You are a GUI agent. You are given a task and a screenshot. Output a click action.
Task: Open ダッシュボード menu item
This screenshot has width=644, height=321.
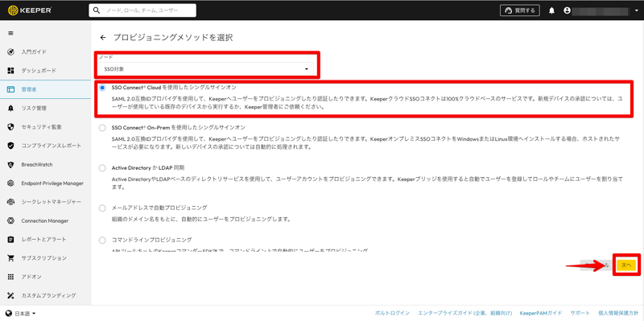[x=45, y=71]
